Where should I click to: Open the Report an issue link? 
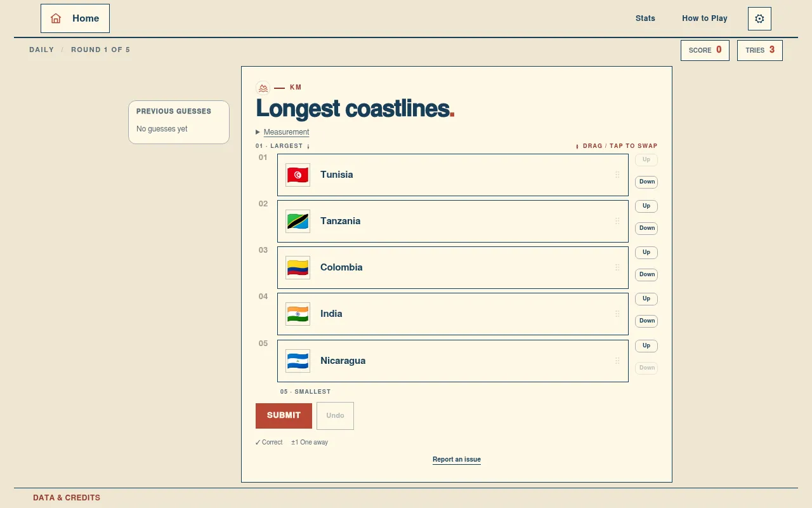457,460
